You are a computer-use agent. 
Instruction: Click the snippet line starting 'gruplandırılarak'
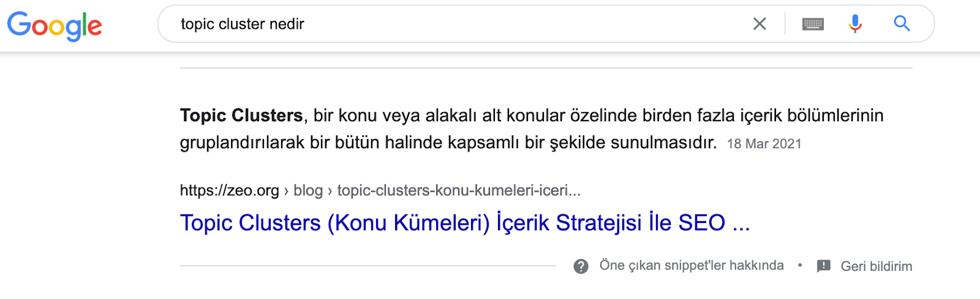pyautogui.click(x=448, y=143)
